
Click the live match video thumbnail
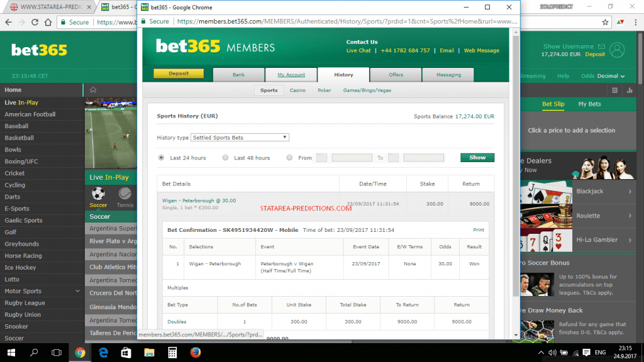111,133
